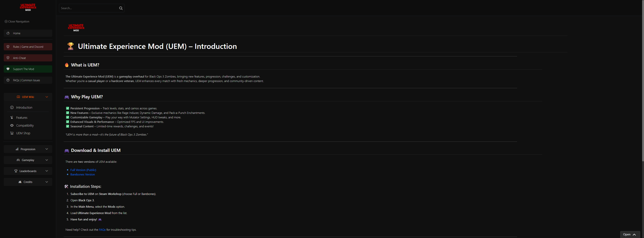This screenshot has height=238, width=644.
Task: Click the vertical page scrollbar
Action: [x=643, y=80]
